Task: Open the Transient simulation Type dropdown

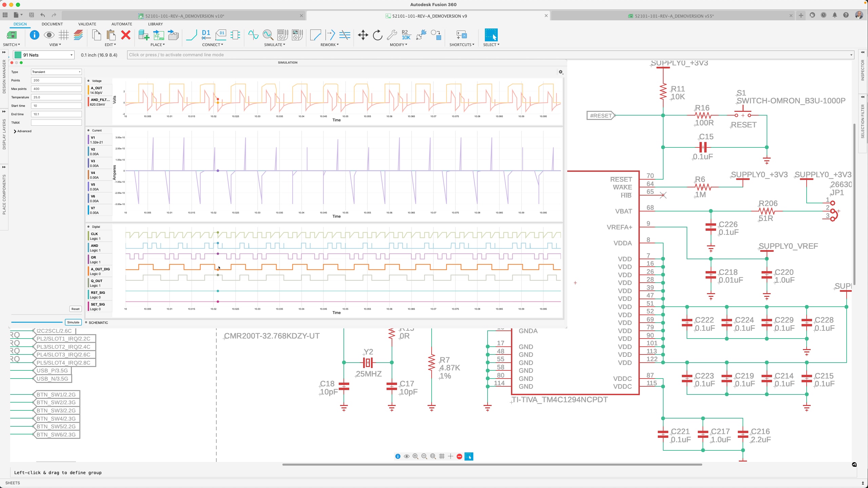Action: click(x=56, y=72)
